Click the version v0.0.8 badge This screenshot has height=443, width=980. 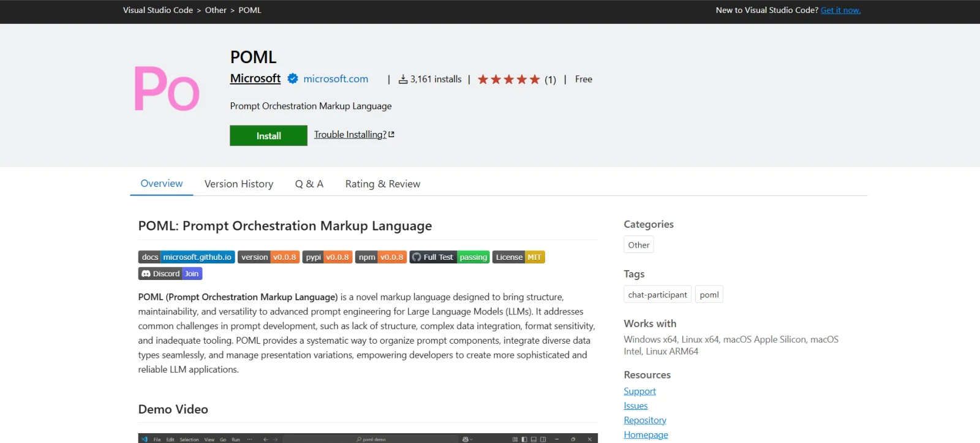(268, 257)
